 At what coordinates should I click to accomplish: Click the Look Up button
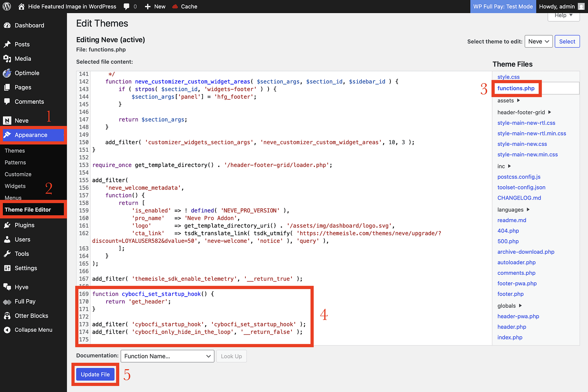pyautogui.click(x=231, y=356)
